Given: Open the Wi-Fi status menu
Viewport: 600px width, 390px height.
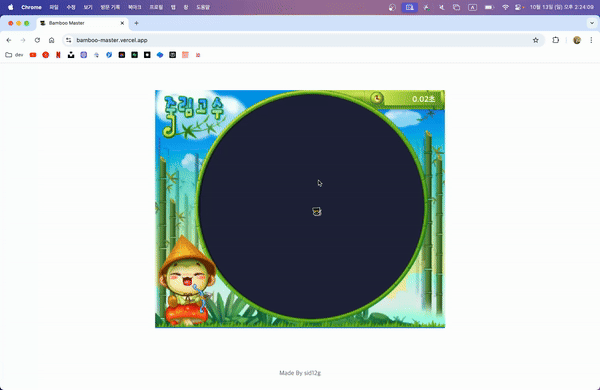Looking at the screenshot, I should tap(505, 7).
